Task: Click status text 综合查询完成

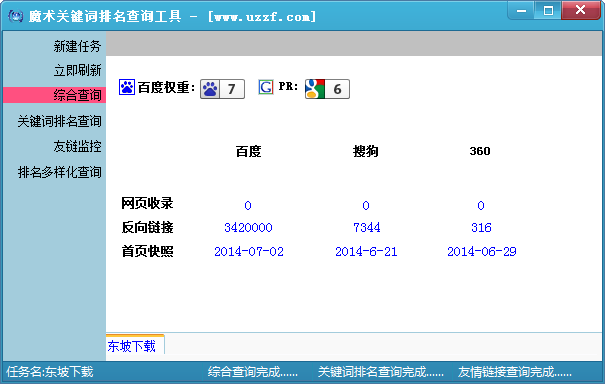Action: pyautogui.click(x=253, y=372)
